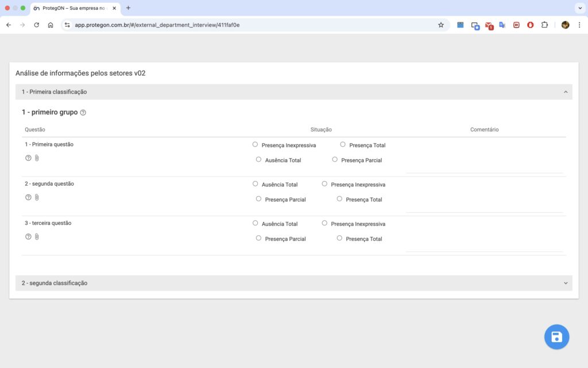Reload the current page
Image resolution: width=588 pixels, height=368 pixels.
pyautogui.click(x=37, y=25)
